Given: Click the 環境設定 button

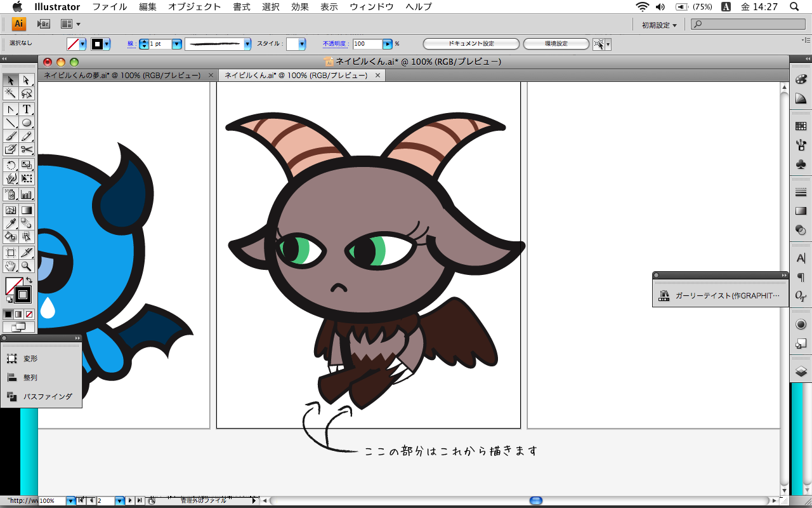Looking at the screenshot, I should (556, 44).
